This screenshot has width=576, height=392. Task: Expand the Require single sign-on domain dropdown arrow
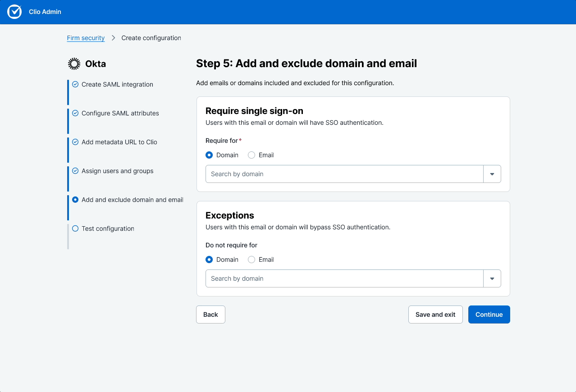click(x=492, y=174)
